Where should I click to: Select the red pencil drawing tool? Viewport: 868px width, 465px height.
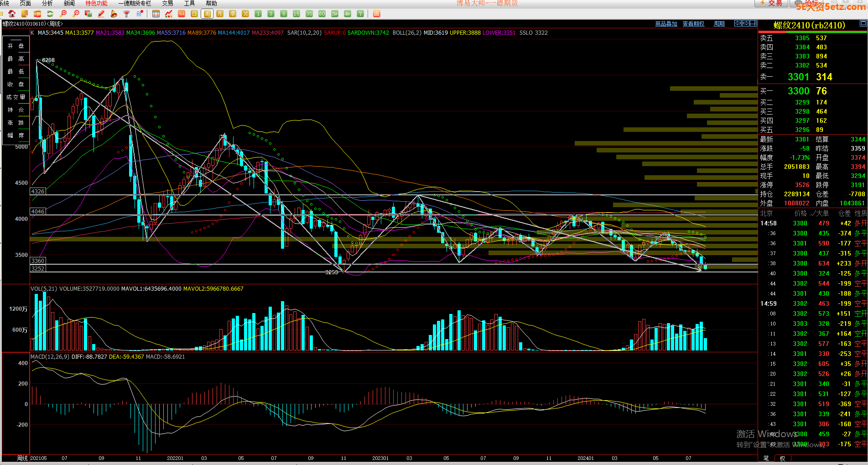tap(101, 14)
